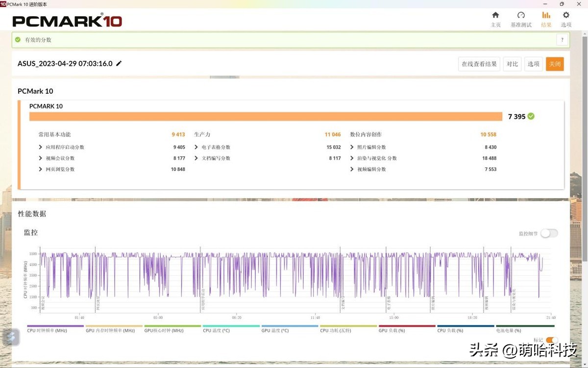Expand the video conferencing score row
The width and height of the screenshot is (588, 368).
tap(40, 158)
